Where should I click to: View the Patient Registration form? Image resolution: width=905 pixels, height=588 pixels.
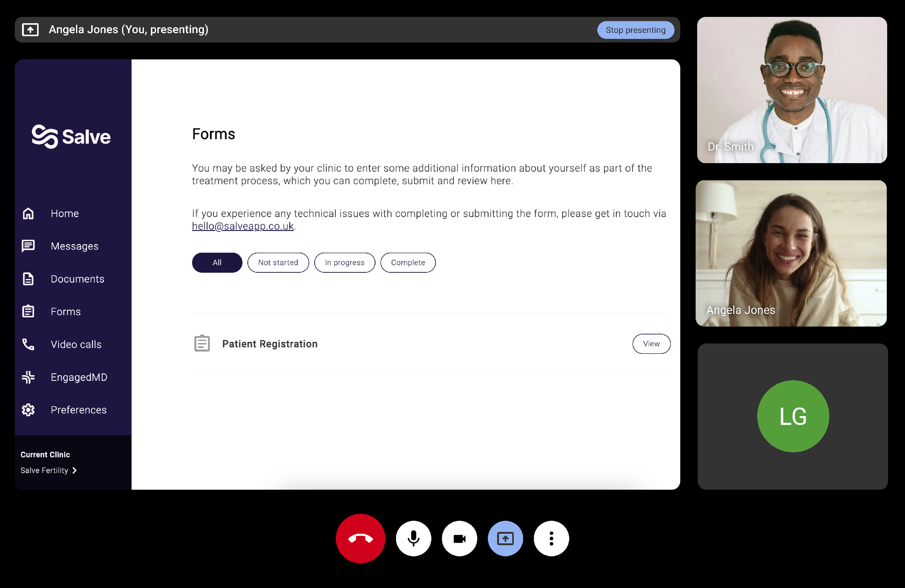pos(651,344)
